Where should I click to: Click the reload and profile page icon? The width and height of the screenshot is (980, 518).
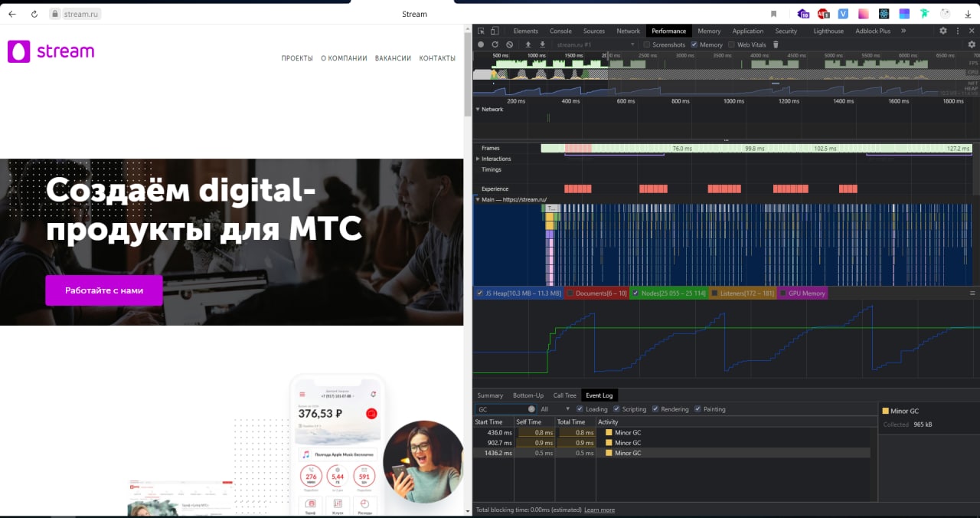[495, 44]
